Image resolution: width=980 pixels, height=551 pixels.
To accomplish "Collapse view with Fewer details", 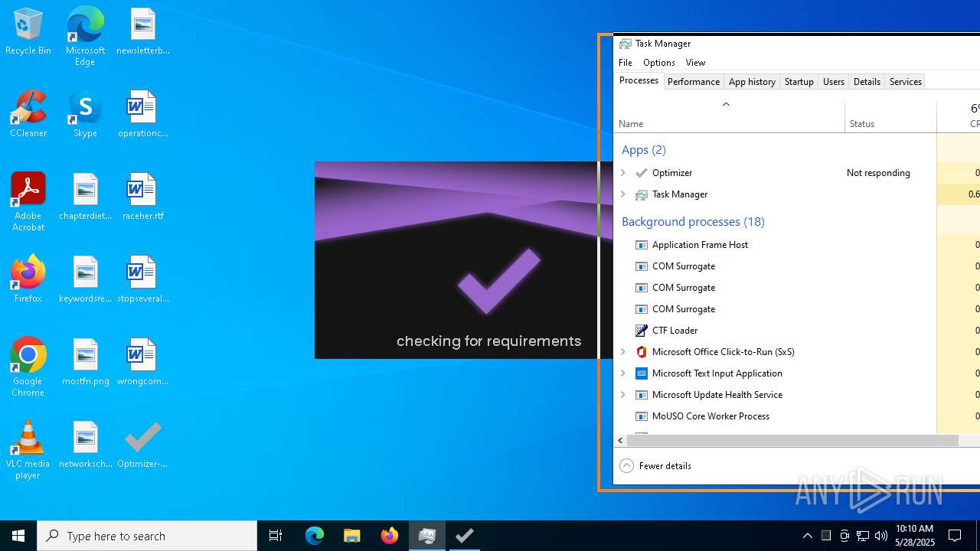I will pyautogui.click(x=655, y=465).
